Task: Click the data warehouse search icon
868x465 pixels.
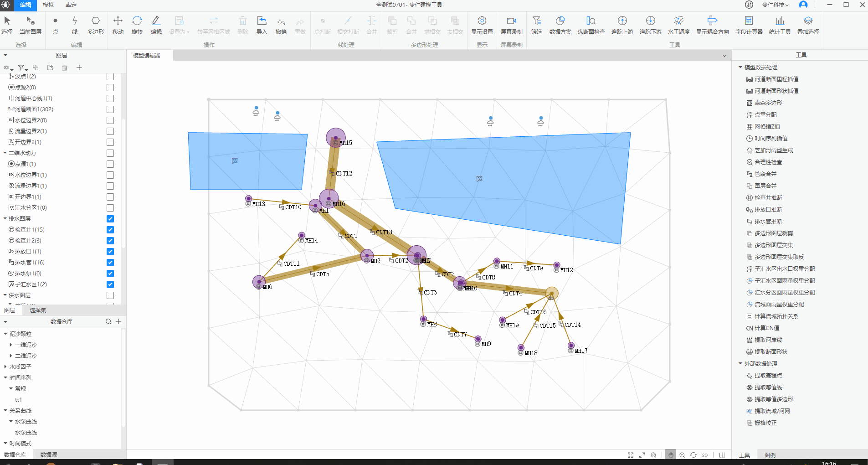Action: coord(108,321)
